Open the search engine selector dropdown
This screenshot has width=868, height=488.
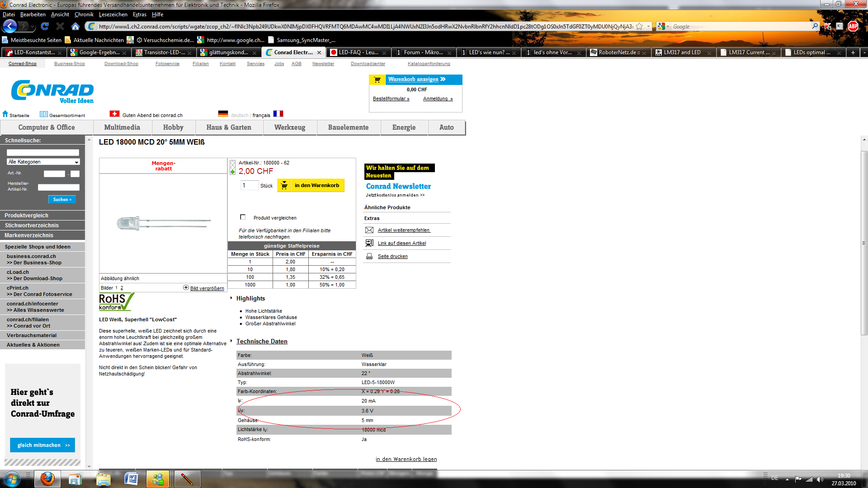[663, 27]
